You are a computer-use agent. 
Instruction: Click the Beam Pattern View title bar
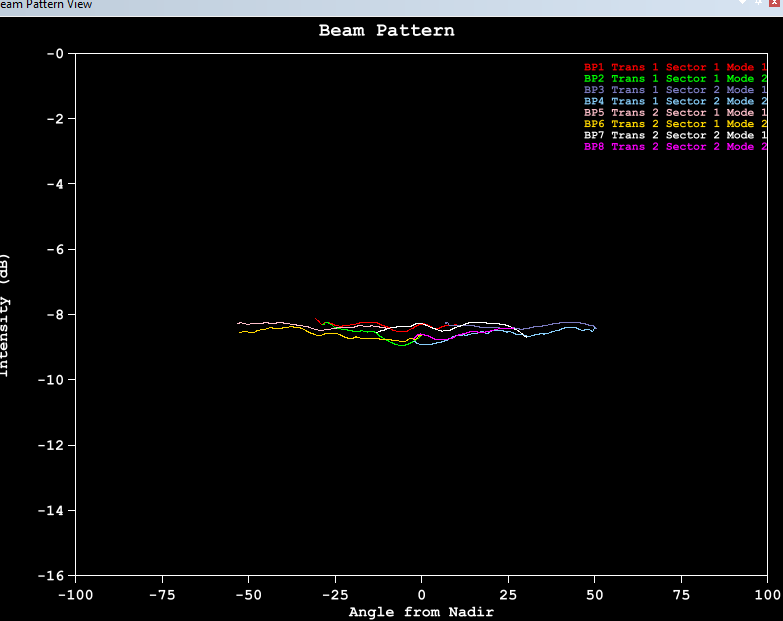(300, 5)
